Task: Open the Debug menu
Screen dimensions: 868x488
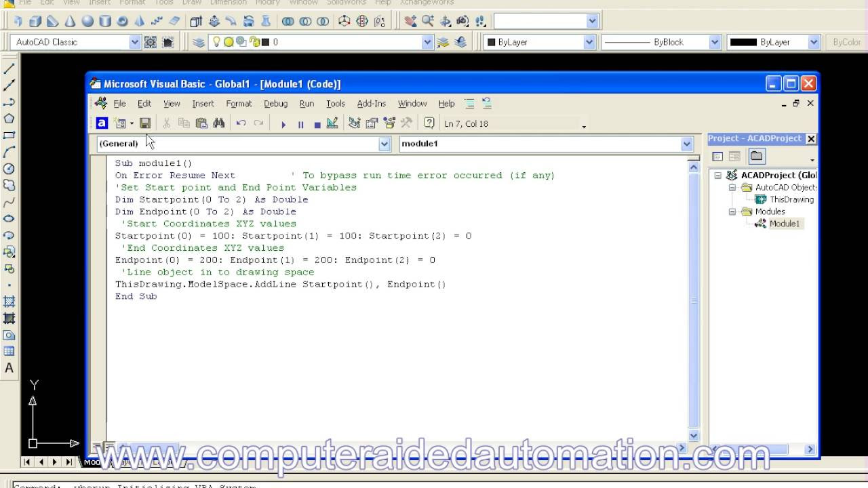Action: pyautogui.click(x=275, y=104)
